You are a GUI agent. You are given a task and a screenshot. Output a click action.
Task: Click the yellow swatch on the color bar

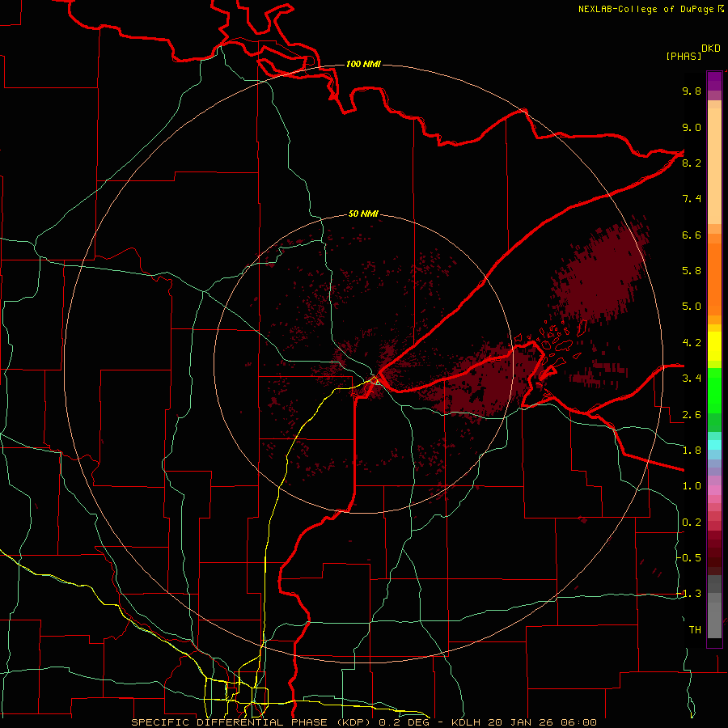point(714,346)
